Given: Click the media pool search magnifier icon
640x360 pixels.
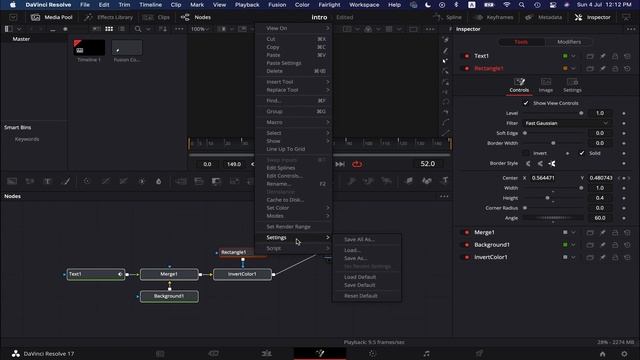Looking at the screenshot, I should [138, 29].
